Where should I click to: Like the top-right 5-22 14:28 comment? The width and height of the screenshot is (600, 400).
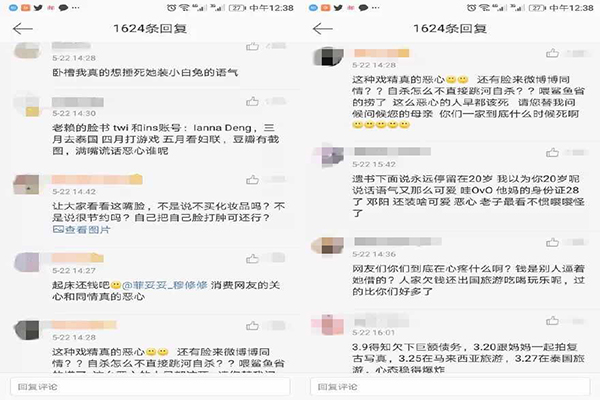click(x=552, y=53)
